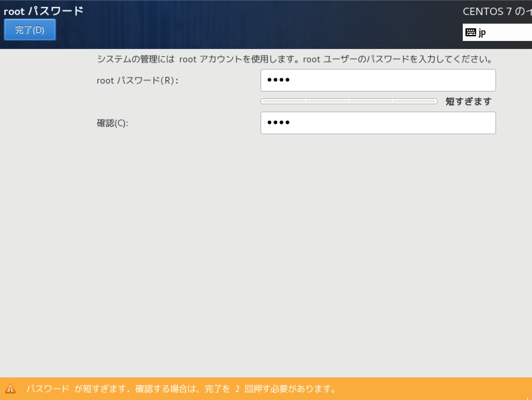This screenshot has height=400, width=532.
Task: Click the システムの管理には root アカウント instruction text
Action: coord(294,59)
